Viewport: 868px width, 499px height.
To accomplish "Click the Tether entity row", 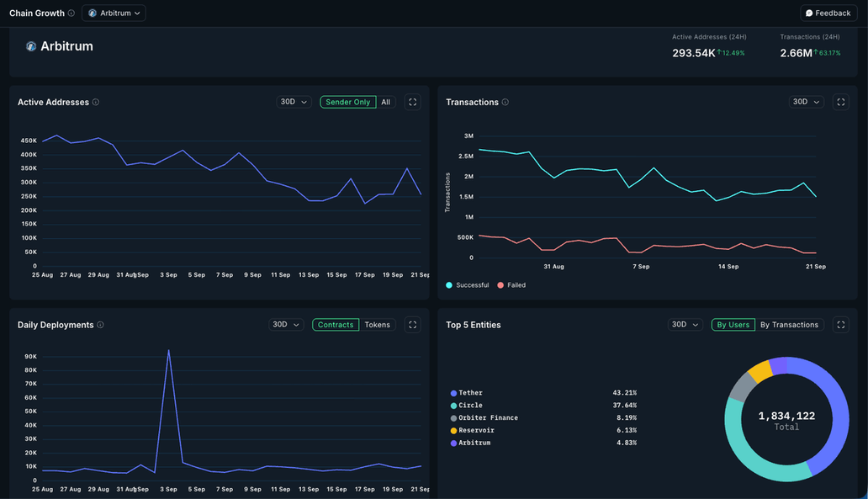I will [x=543, y=393].
